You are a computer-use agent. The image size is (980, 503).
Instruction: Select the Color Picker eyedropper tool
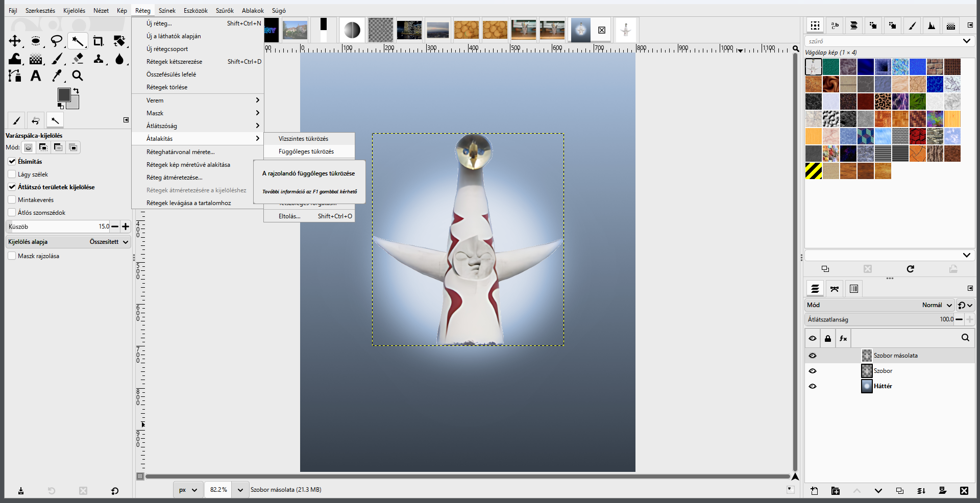coord(57,76)
